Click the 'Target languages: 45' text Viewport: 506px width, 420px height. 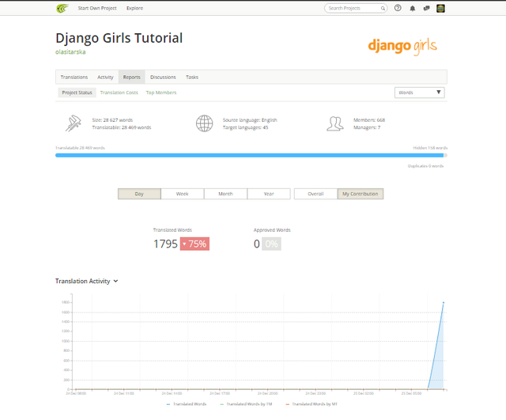pyautogui.click(x=245, y=127)
